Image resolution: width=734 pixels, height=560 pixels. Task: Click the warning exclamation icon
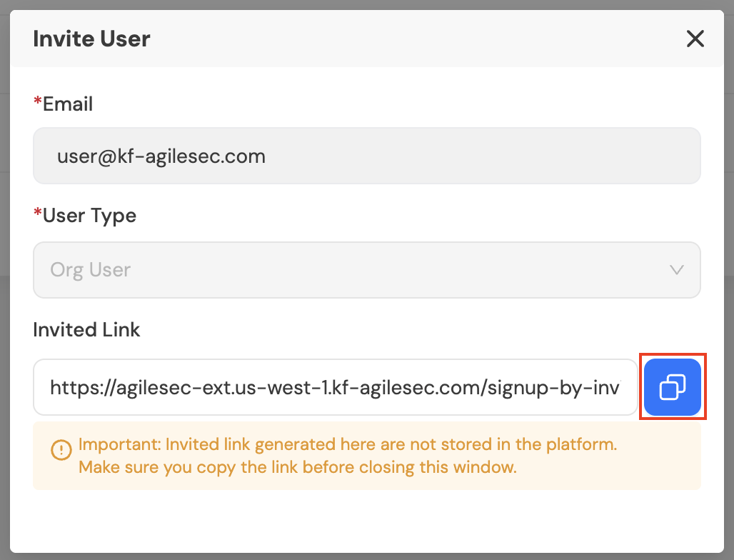click(61, 449)
